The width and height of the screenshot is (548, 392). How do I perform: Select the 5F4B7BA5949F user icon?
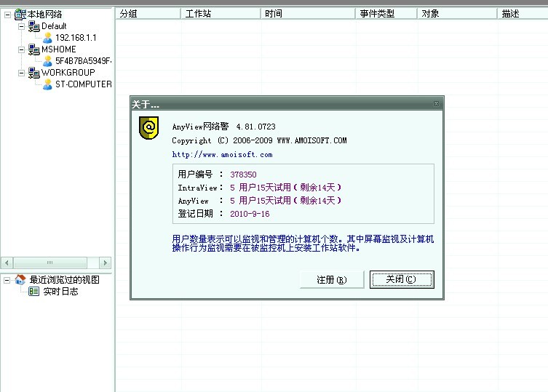(47, 61)
